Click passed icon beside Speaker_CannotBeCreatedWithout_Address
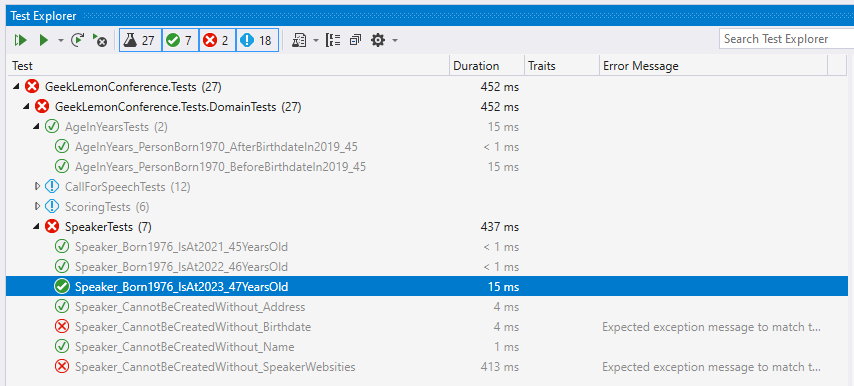 62,307
